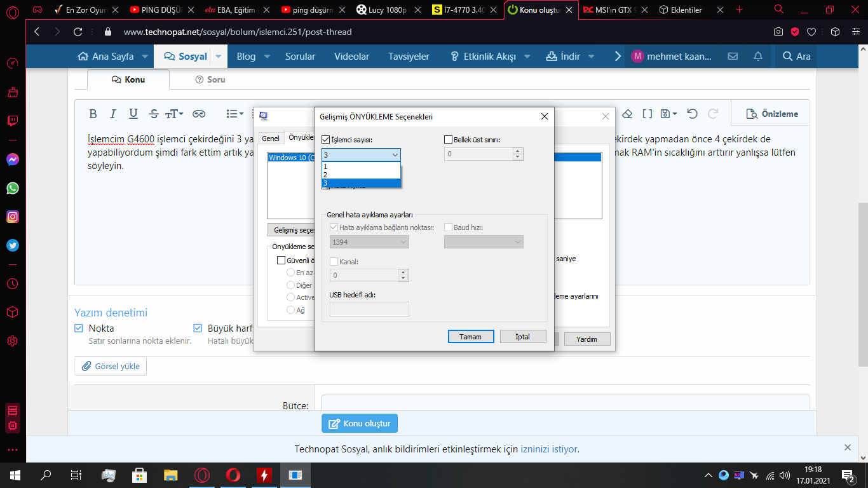Image resolution: width=868 pixels, height=488 pixels.
Task: Click the Konu oluştur button
Action: tap(360, 423)
